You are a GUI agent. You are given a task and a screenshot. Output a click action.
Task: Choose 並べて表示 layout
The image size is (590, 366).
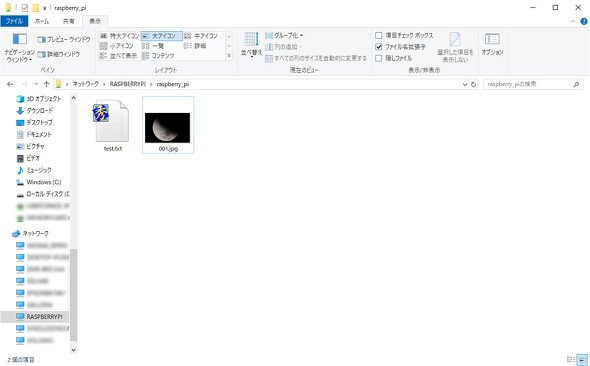point(119,56)
